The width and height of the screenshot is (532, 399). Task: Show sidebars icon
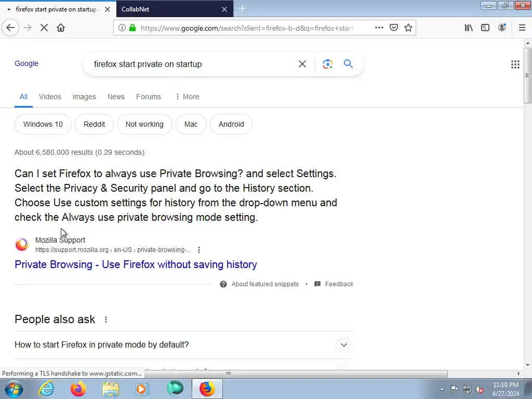click(x=485, y=28)
